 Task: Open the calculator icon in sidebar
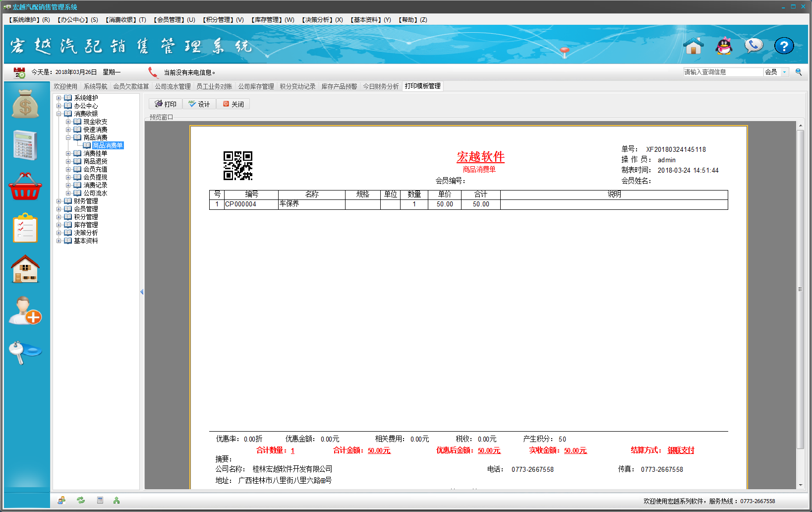pos(25,145)
